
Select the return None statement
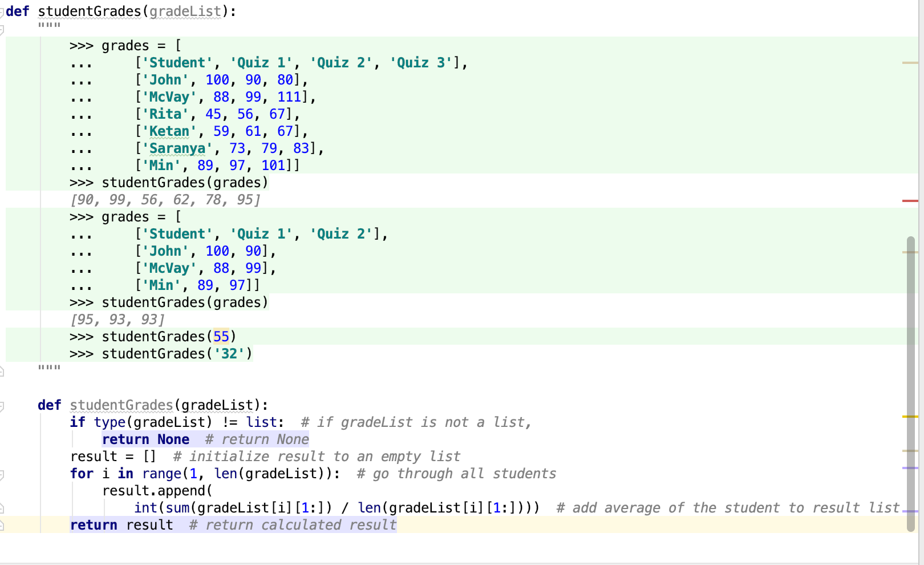pyautogui.click(x=145, y=439)
